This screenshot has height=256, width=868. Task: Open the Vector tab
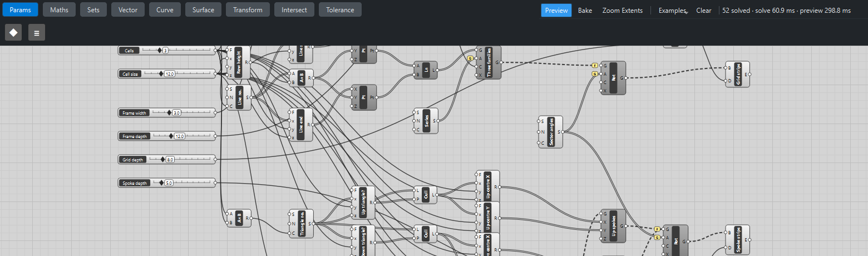click(x=128, y=9)
